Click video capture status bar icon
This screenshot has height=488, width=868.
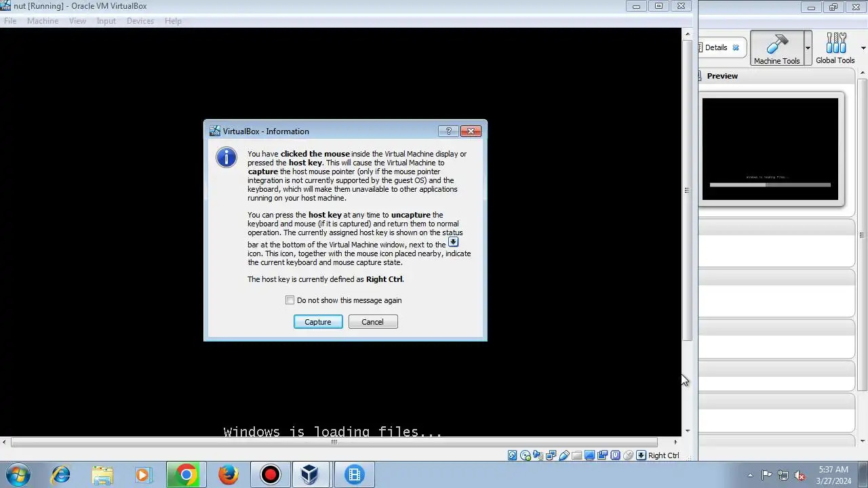(x=602, y=455)
